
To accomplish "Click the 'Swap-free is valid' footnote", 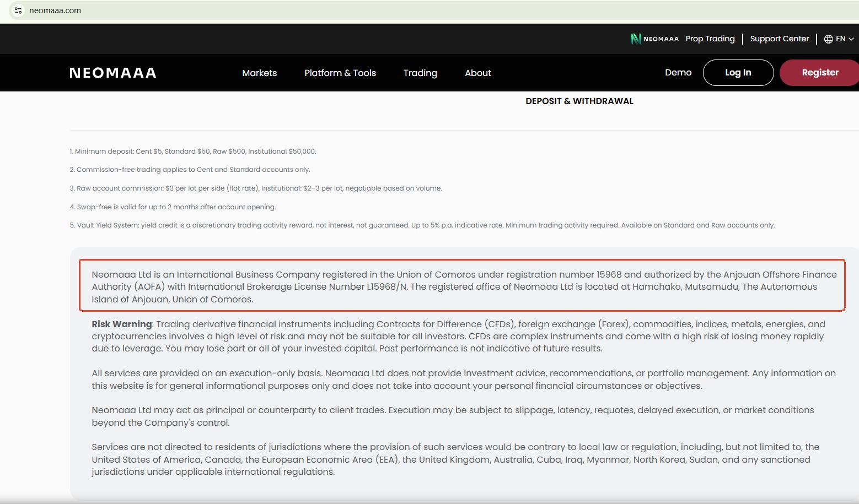I will (x=173, y=207).
